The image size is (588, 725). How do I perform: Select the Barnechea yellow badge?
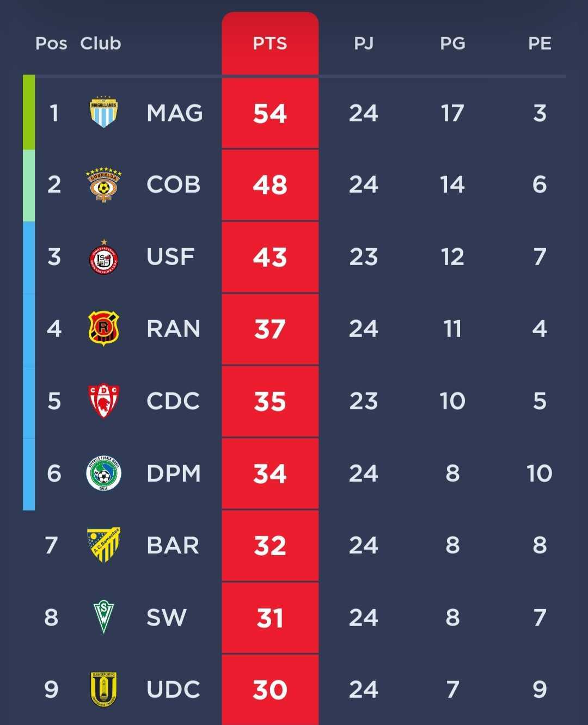pyautogui.click(x=105, y=544)
